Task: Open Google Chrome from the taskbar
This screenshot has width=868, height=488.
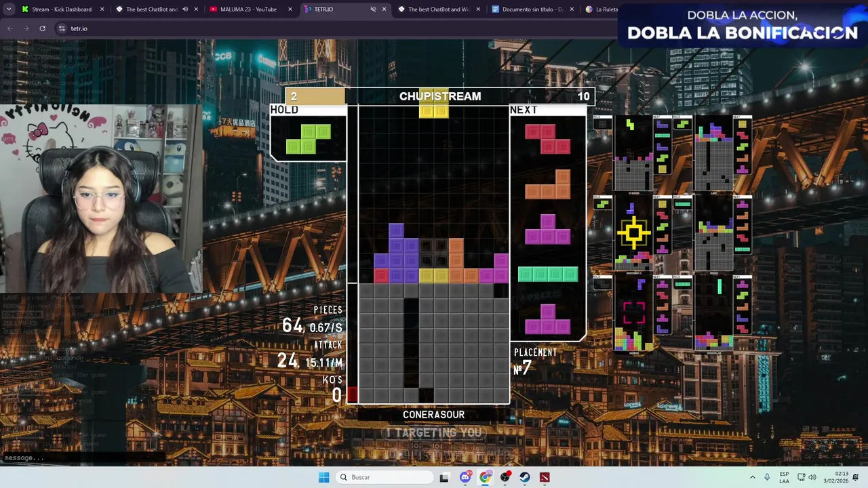Action: point(485,477)
